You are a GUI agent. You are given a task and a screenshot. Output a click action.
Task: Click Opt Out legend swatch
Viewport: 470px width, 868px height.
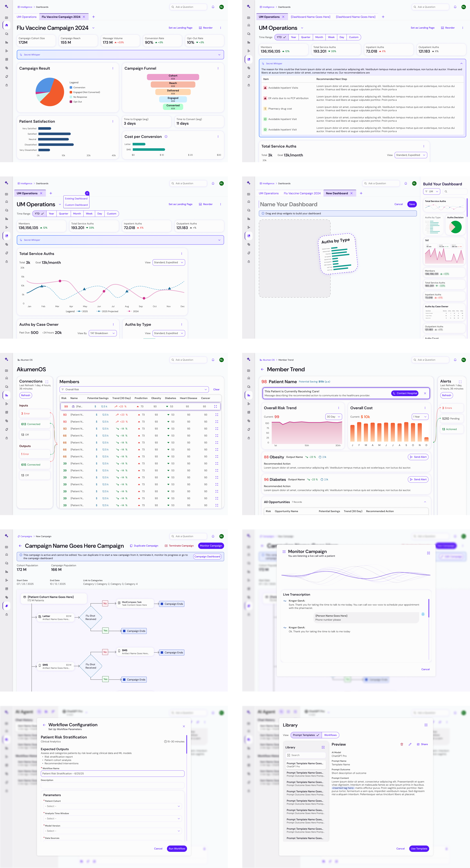point(71,102)
